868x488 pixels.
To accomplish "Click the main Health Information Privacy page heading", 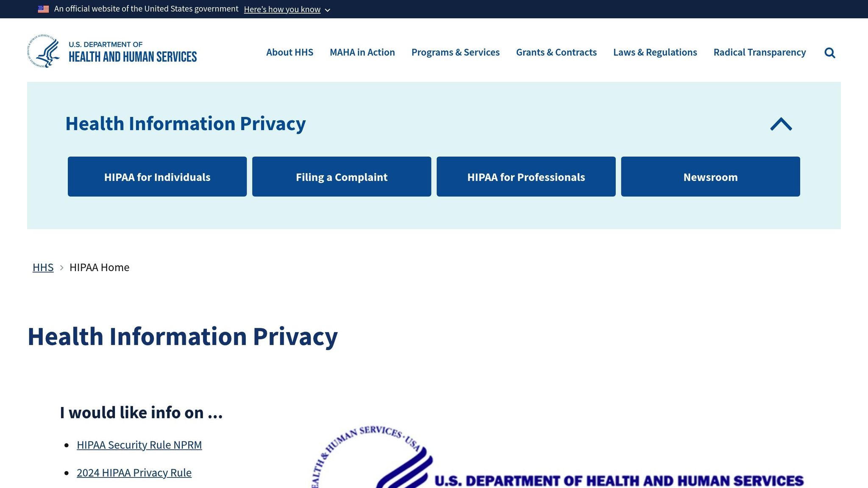I will pos(183,337).
